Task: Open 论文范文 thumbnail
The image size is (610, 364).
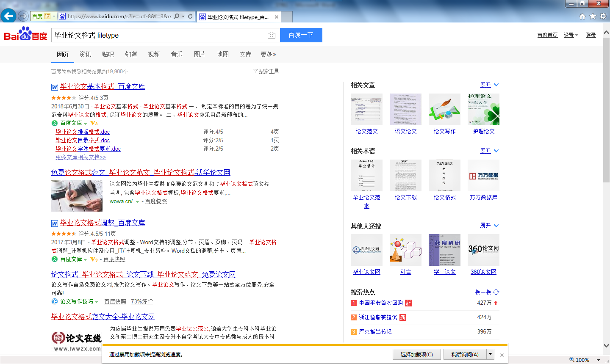Action: tap(366, 109)
